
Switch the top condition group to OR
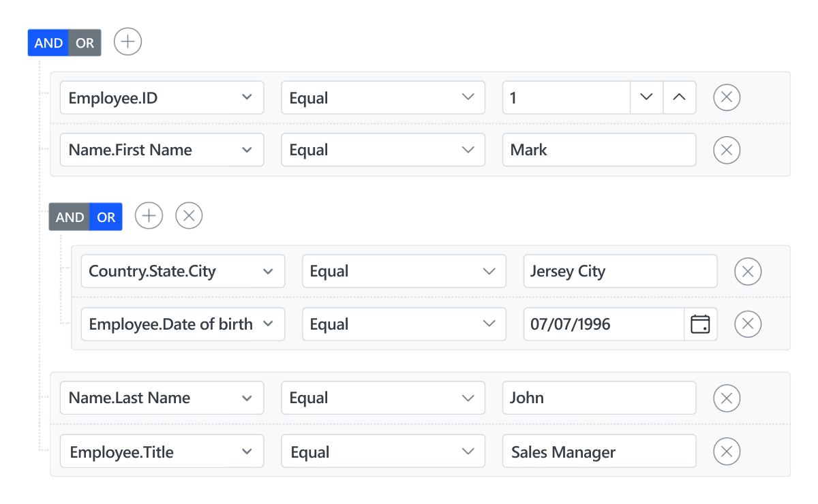85,42
